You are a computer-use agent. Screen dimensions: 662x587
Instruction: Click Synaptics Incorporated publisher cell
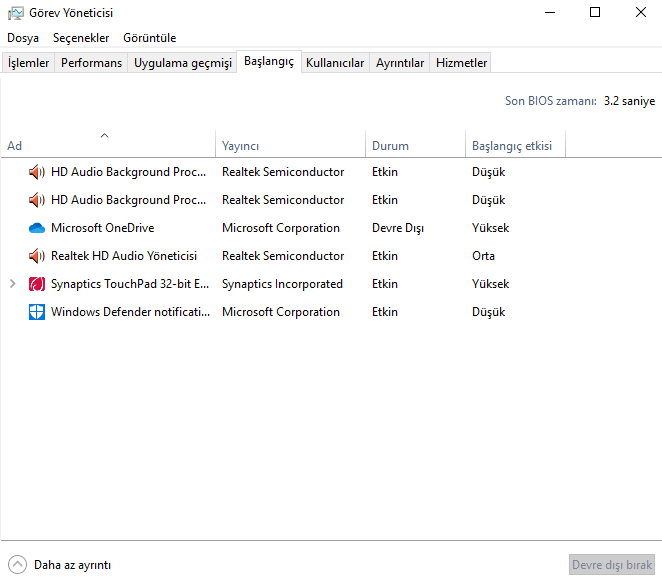click(282, 284)
